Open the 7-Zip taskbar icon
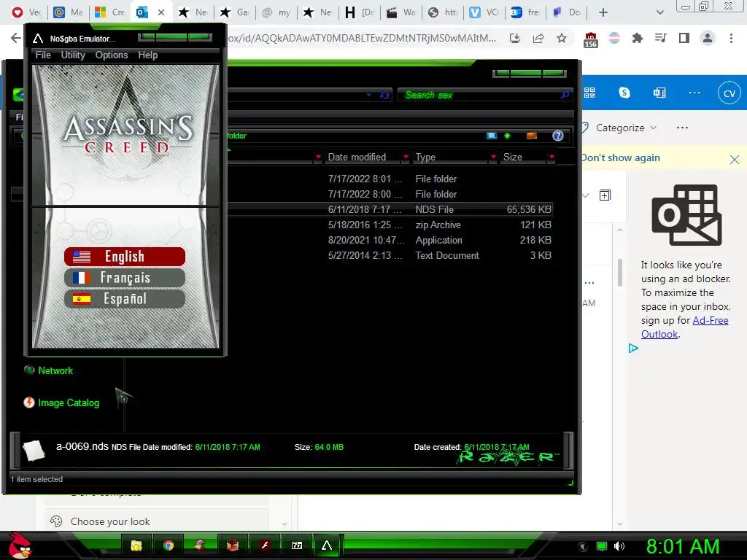The width and height of the screenshot is (747, 560). click(x=297, y=545)
